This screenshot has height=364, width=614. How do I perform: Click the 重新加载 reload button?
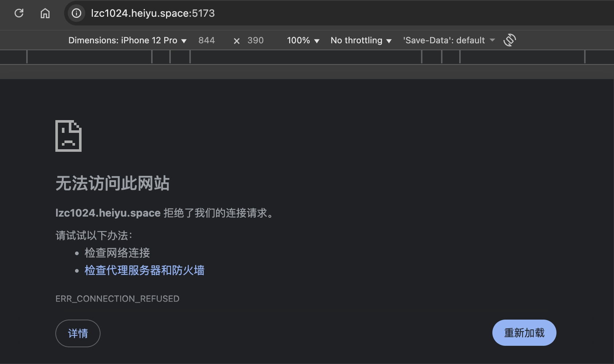524,333
